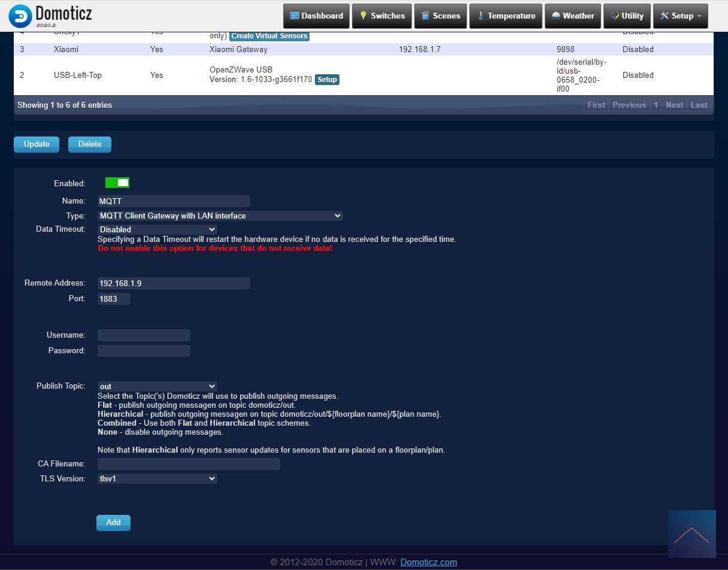Go to Next table page
This screenshot has height=570, width=728.
(x=674, y=105)
